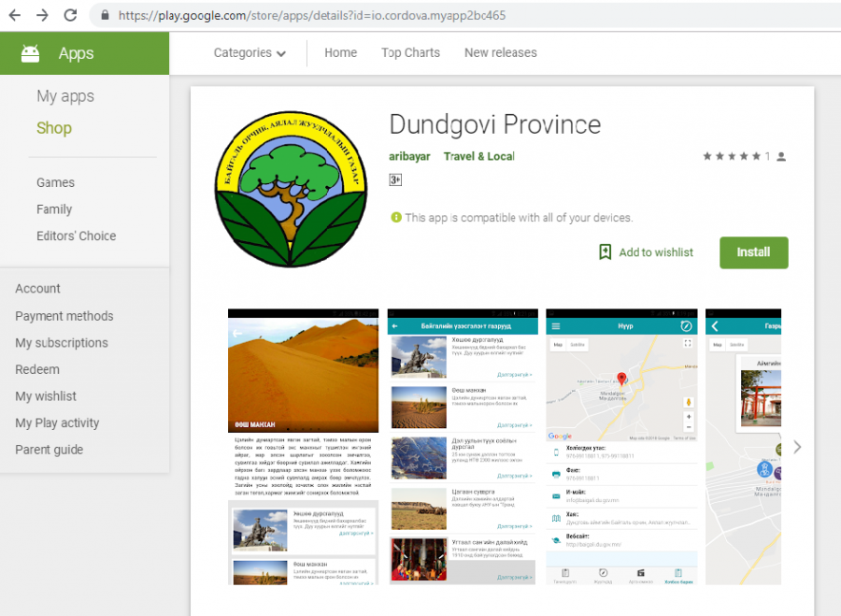Click the Android Apps logo icon
Image resolution: width=841 pixels, height=616 pixels.
point(30,53)
